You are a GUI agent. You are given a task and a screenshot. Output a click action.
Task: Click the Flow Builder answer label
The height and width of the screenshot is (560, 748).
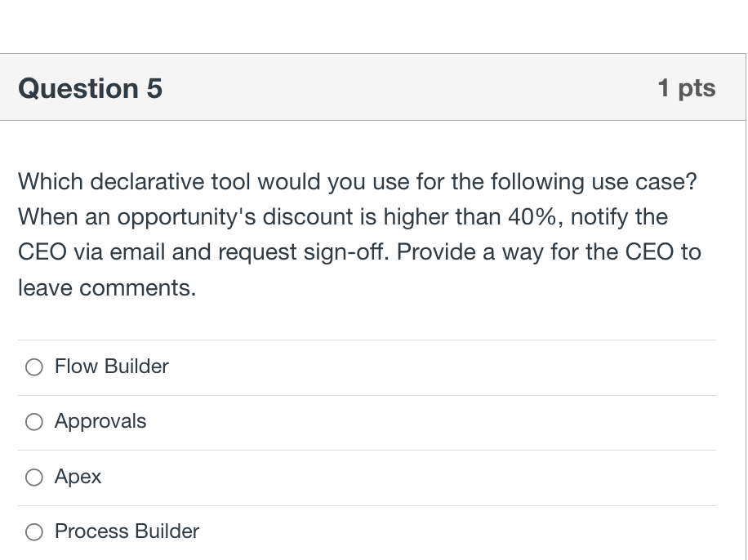tap(111, 367)
